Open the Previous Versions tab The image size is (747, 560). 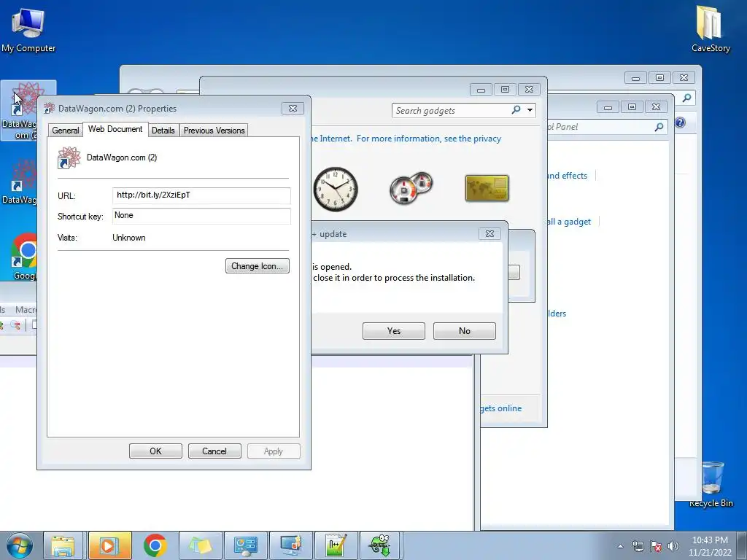214,131
